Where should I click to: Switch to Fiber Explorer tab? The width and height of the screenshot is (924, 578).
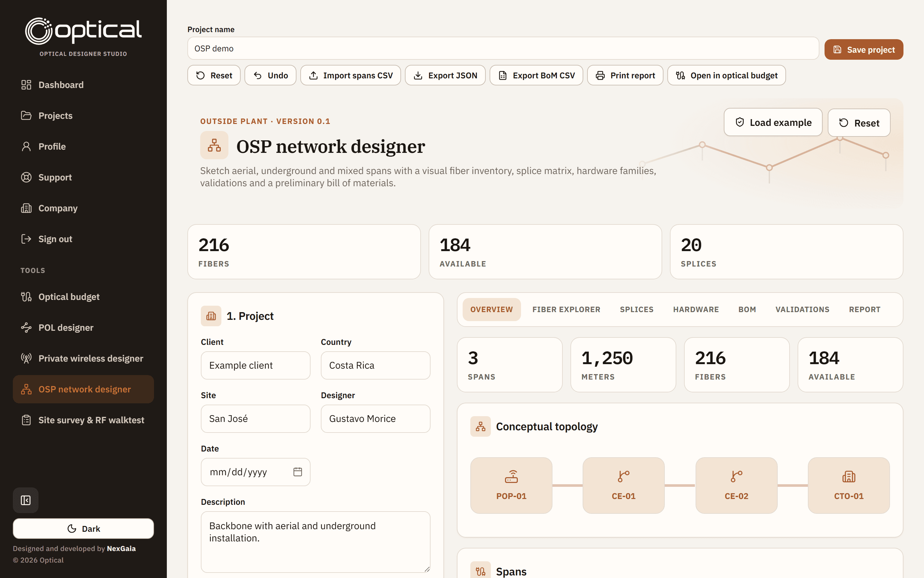pos(566,309)
